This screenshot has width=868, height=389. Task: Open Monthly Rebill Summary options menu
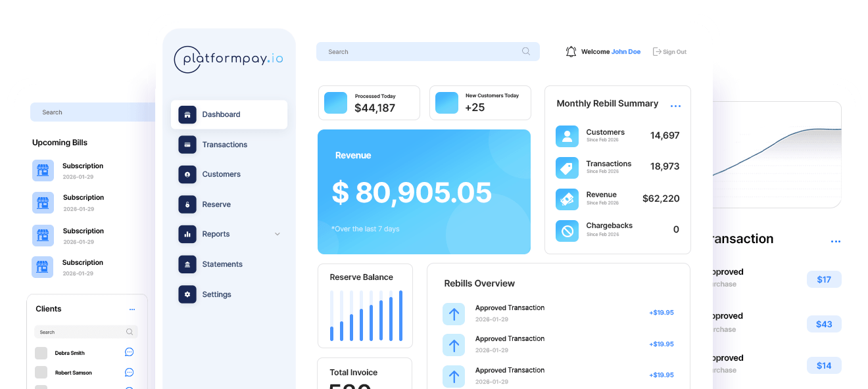675,106
